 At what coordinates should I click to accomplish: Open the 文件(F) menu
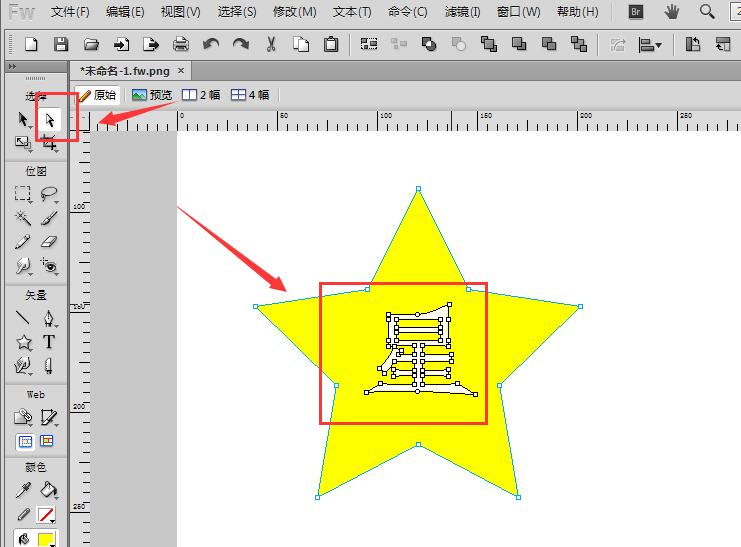click(70, 12)
